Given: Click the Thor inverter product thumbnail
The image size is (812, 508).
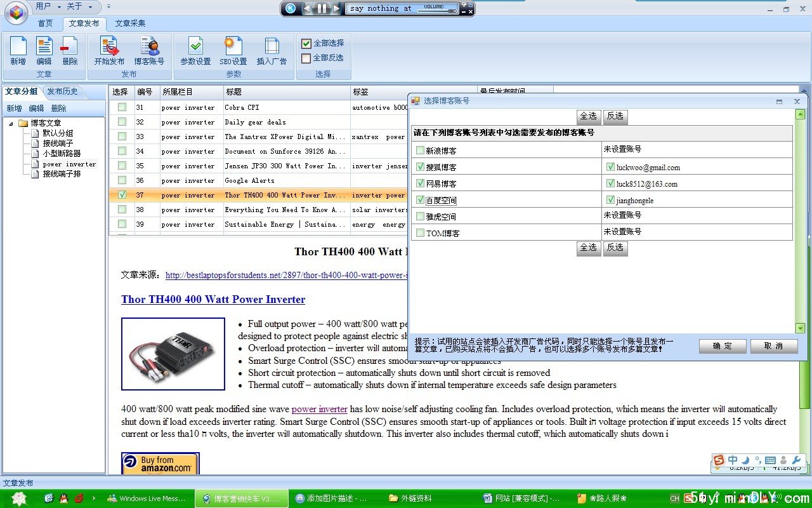Looking at the screenshot, I should click(x=173, y=354).
